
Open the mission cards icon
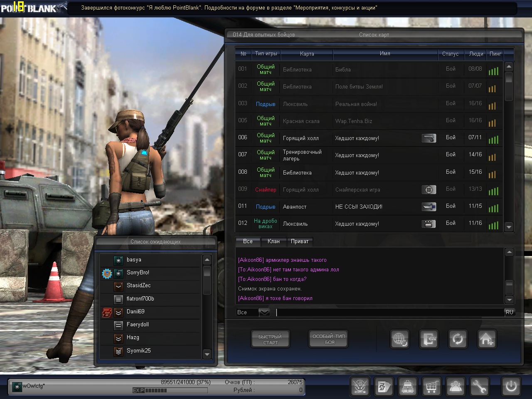point(384,387)
